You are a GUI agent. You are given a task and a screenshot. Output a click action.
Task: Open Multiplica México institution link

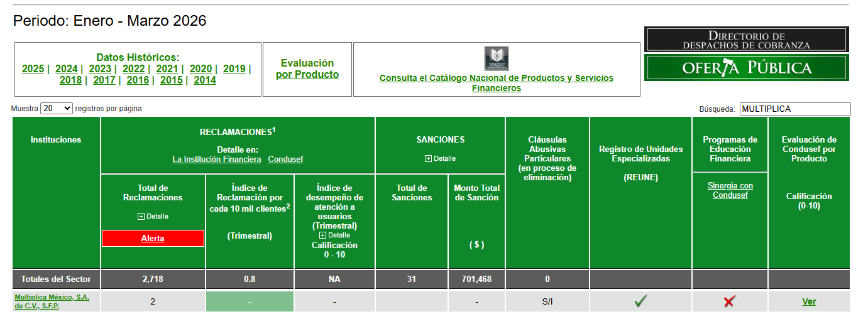coord(52,302)
